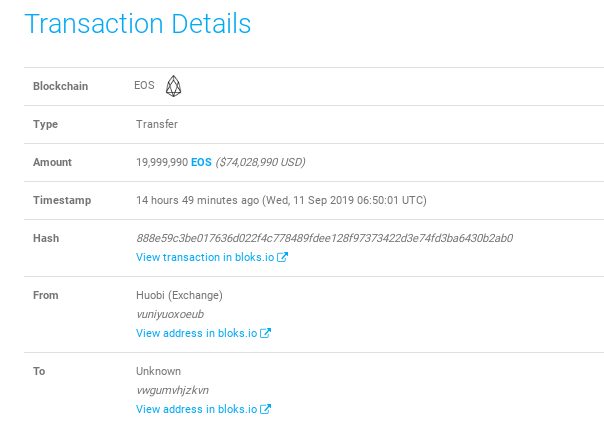604x442 pixels.
Task: Click the Unknown recipient label
Action: [158, 371]
